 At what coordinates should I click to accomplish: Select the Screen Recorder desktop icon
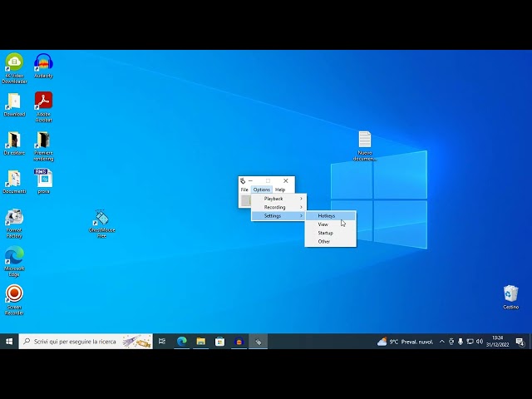tap(14, 300)
